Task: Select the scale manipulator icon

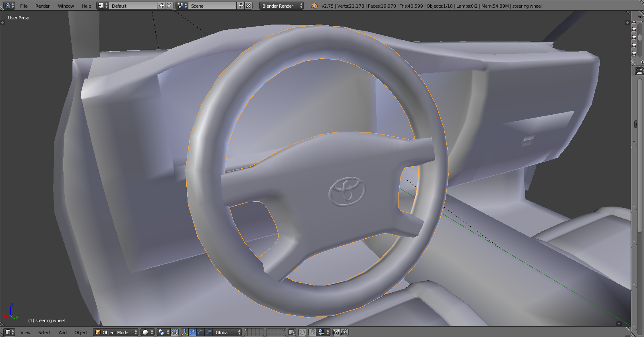Action: point(208,332)
